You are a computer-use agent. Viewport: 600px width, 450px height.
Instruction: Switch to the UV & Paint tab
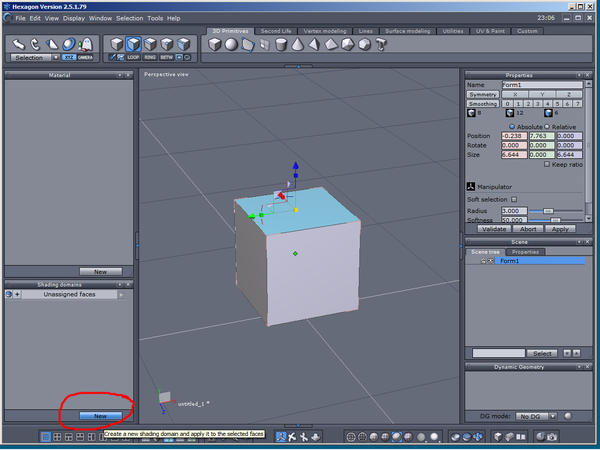(x=490, y=31)
